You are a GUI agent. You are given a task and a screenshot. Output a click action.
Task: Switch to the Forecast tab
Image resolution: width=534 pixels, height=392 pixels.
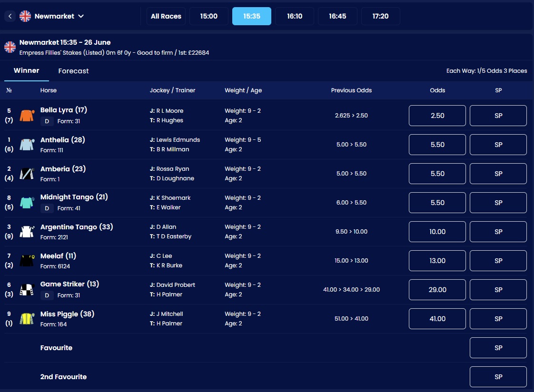73,71
